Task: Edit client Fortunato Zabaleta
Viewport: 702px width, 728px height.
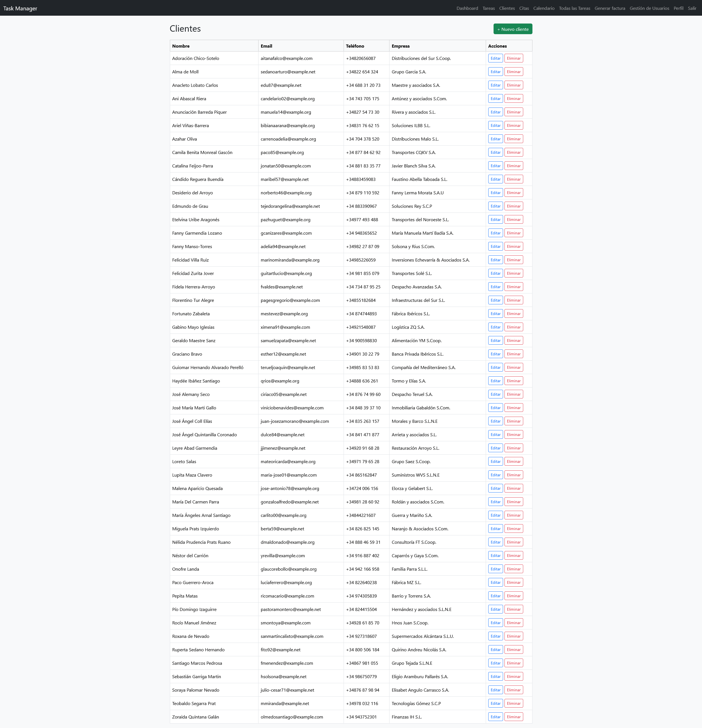Action: [495, 314]
